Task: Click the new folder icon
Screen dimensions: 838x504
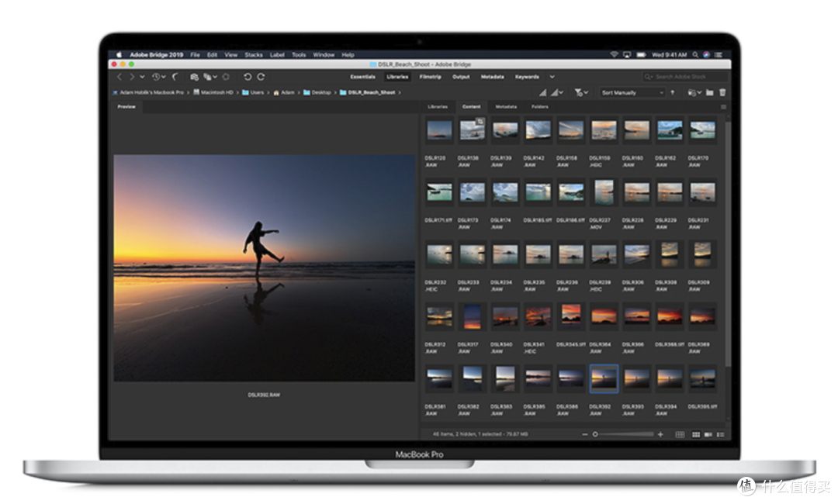Action: click(x=710, y=92)
